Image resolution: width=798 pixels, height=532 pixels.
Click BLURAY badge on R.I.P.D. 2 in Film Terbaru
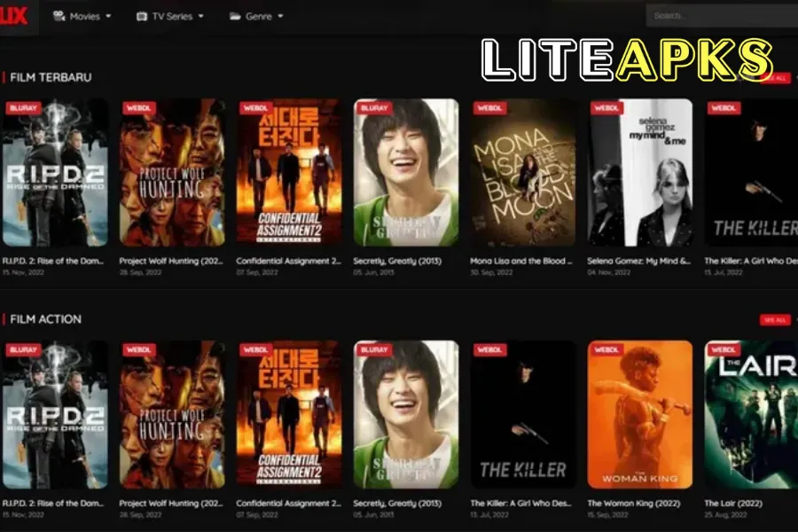point(23,108)
